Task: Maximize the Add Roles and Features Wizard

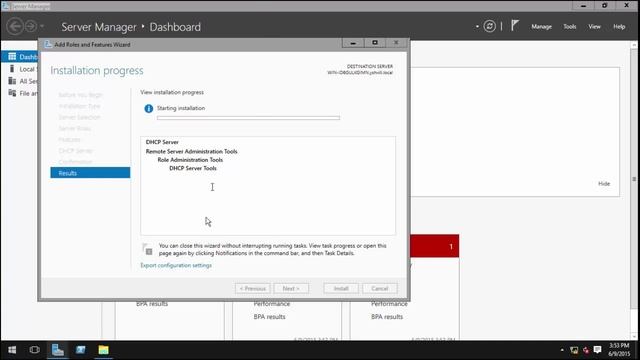Action: (x=375, y=43)
